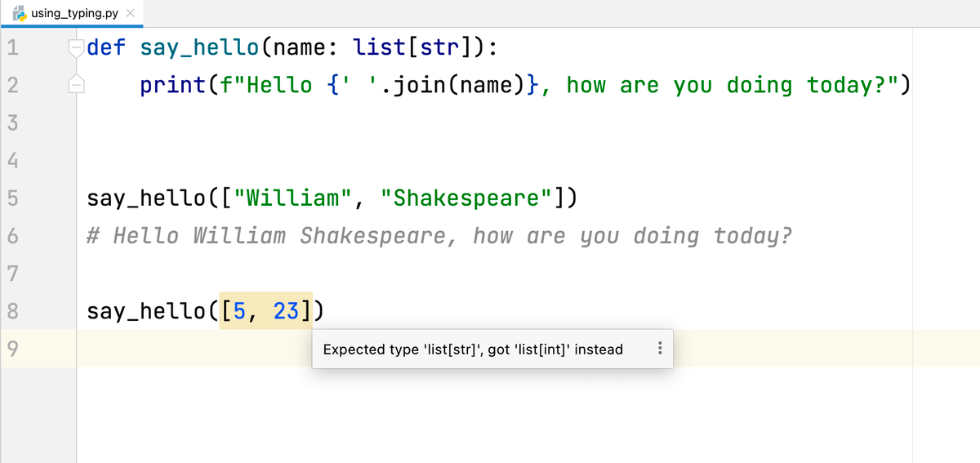This screenshot has height=463, width=980.
Task: Click say_hello name in the function definition
Action: (x=199, y=47)
